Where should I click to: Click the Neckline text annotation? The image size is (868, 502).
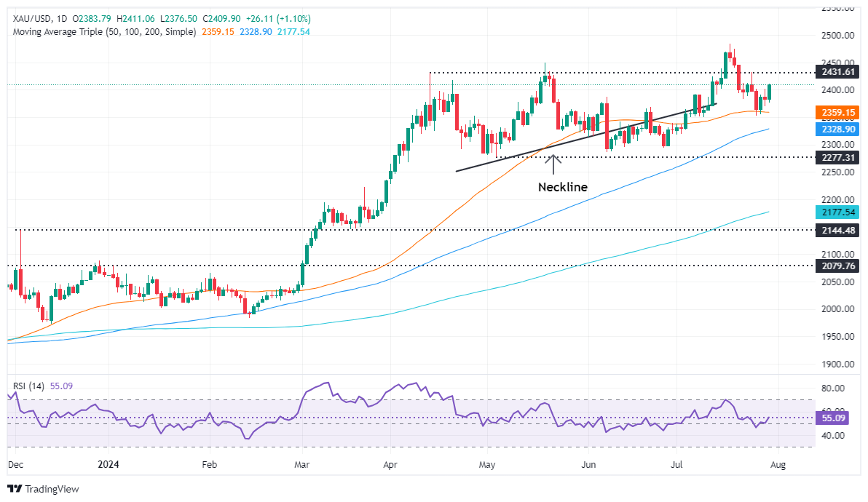pyautogui.click(x=562, y=187)
